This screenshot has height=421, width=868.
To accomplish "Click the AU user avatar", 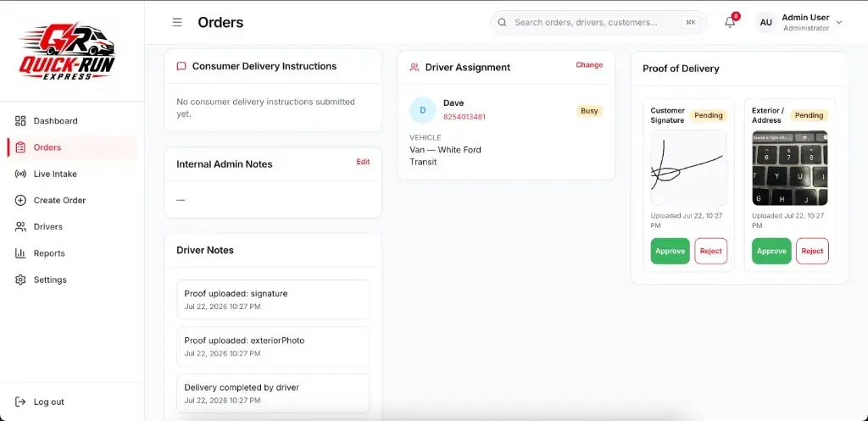I will click(x=766, y=23).
